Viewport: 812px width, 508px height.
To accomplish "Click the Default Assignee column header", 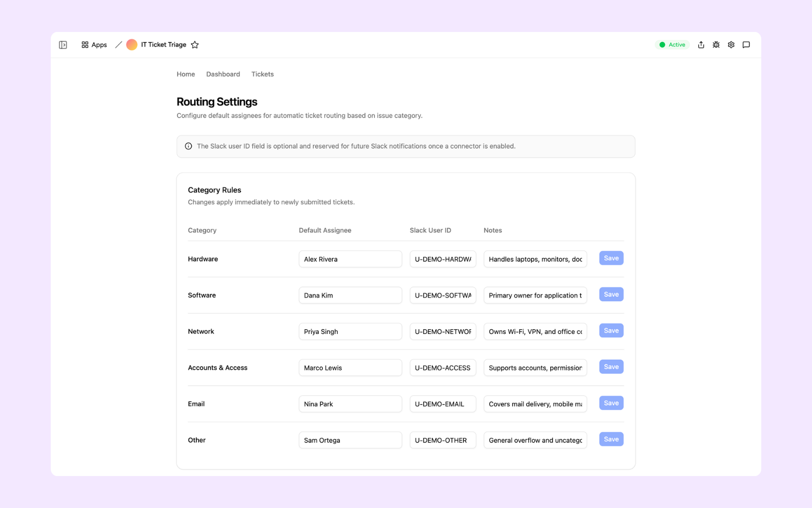I will coord(325,230).
